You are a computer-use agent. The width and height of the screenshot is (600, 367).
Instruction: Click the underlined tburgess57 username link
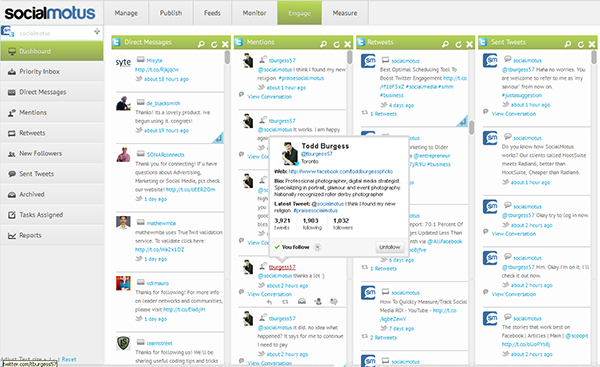pos(282,267)
